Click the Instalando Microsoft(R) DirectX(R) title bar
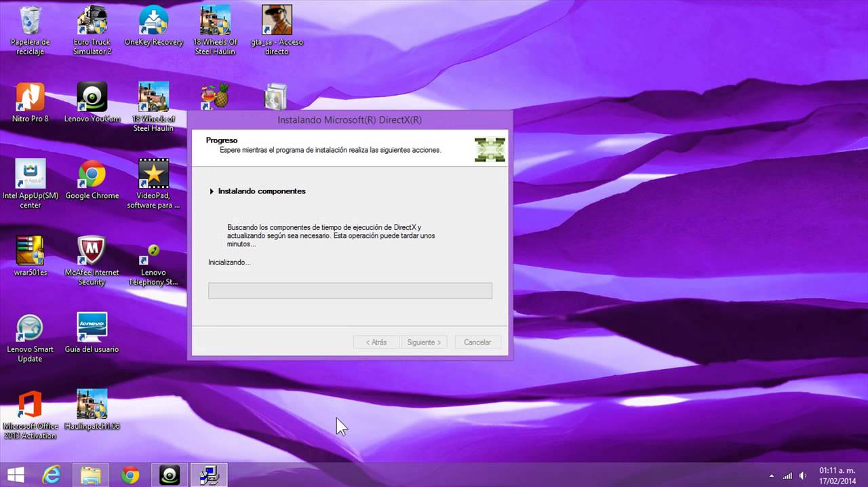Image resolution: width=868 pixels, height=487 pixels. (x=349, y=120)
